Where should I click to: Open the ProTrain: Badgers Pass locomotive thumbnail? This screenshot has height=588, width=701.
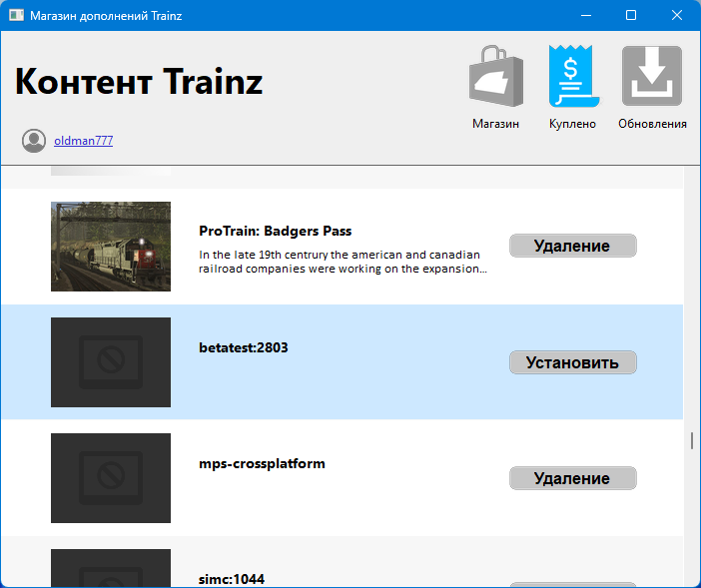[111, 247]
